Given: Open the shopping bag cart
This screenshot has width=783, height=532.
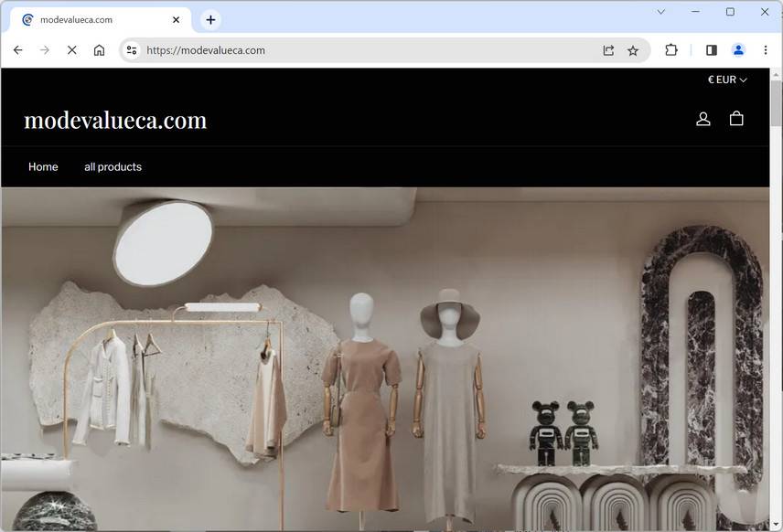Looking at the screenshot, I should click(x=736, y=118).
